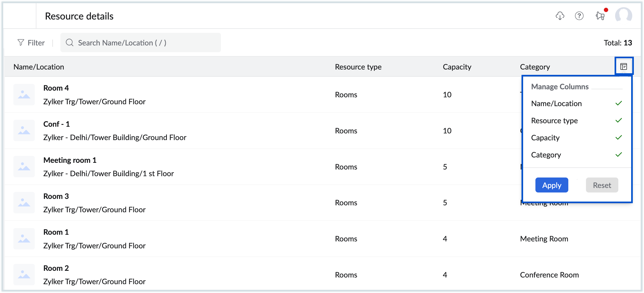
Task: Click the Apply button
Action: (551, 185)
